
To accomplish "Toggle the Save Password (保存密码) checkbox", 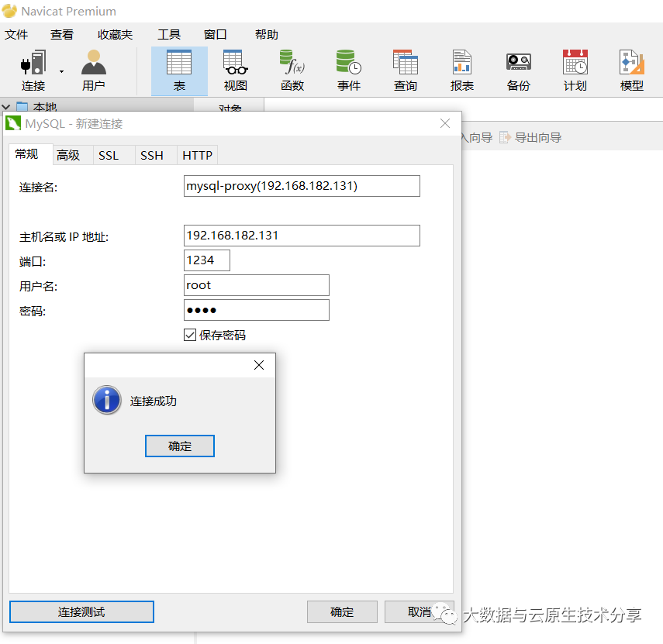I will tap(190, 335).
